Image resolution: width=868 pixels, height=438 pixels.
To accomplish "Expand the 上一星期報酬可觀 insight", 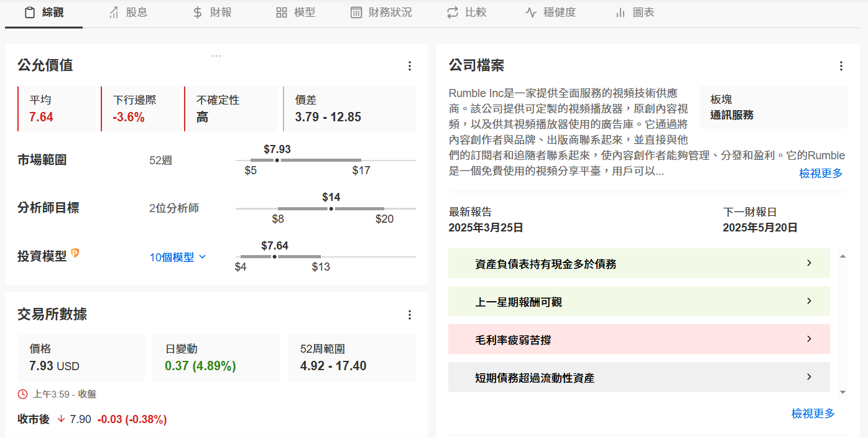I will (639, 302).
